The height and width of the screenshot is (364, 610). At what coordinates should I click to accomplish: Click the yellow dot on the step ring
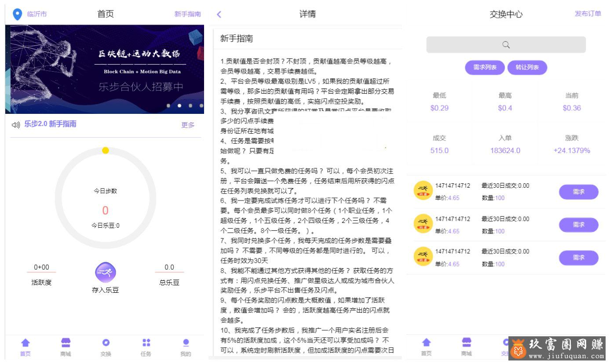[106, 150]
